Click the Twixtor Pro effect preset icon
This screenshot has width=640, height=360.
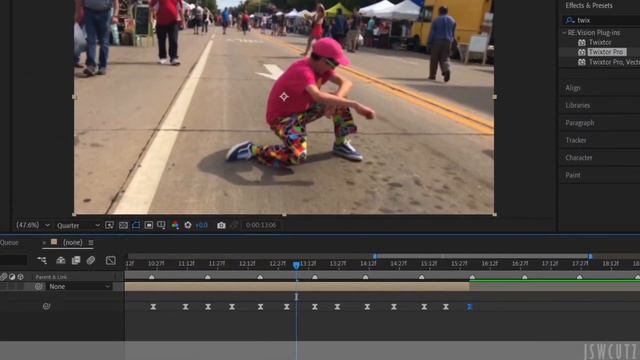pos(582,52)
